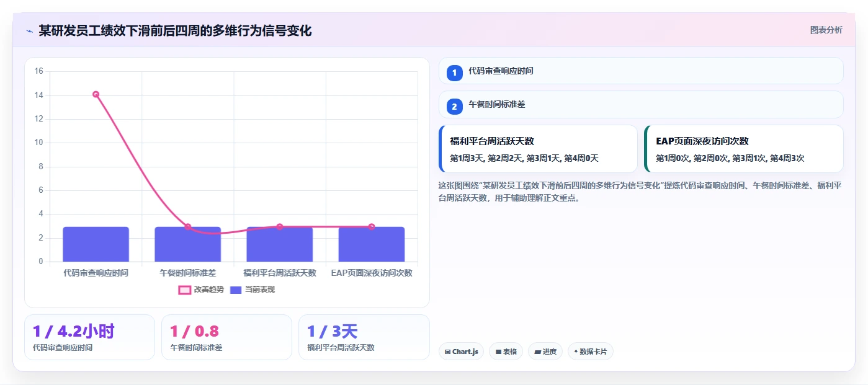The height and width of the screenshot is (385, 868).
Task: Click the 进度 tag chip
Action: pos(545,352)
